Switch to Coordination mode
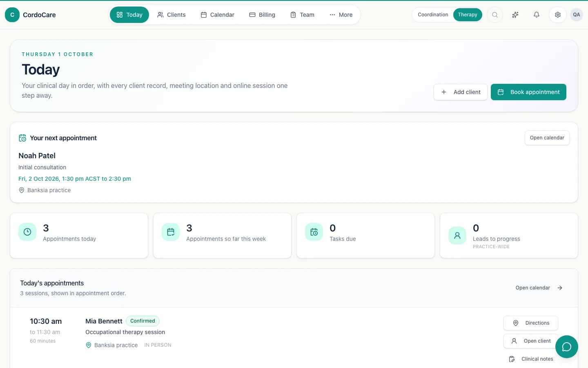 [433, 15]
